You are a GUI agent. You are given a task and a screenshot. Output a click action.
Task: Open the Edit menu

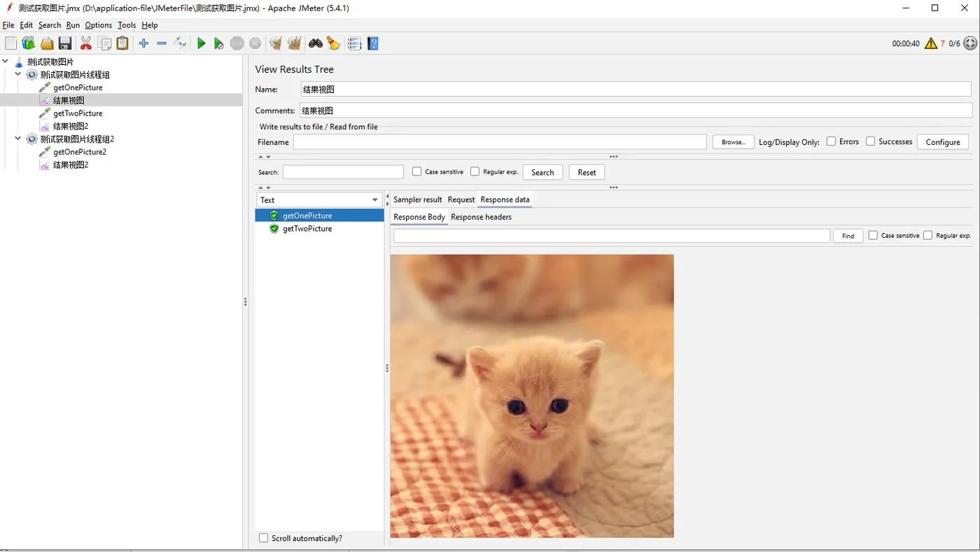27,25
